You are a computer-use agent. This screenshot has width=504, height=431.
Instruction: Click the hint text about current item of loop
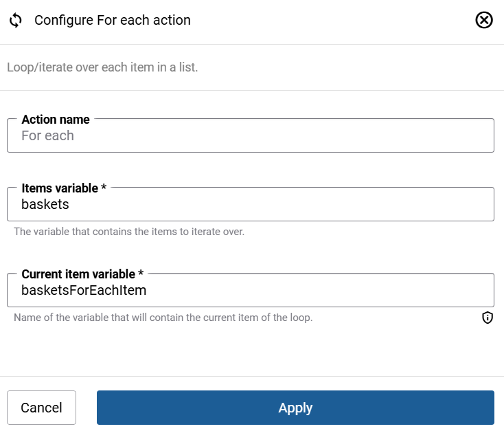coord(163,318)
